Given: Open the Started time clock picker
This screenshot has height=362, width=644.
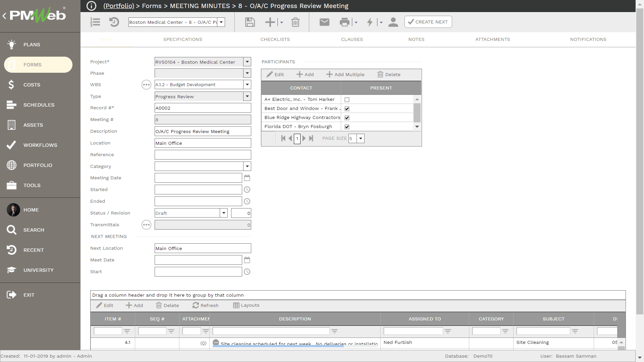Looking at the screenshot, I should (x=247, y=190).
